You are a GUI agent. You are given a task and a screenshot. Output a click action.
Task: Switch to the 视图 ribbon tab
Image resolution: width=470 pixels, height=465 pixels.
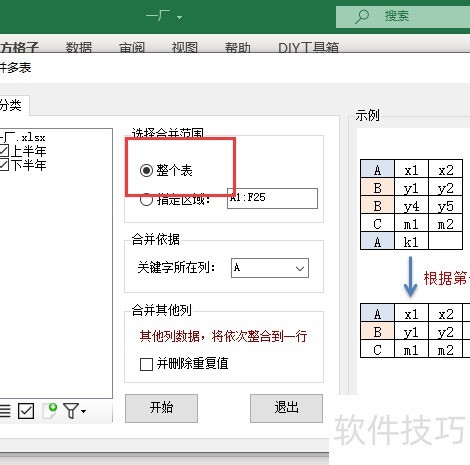[185, 47]
